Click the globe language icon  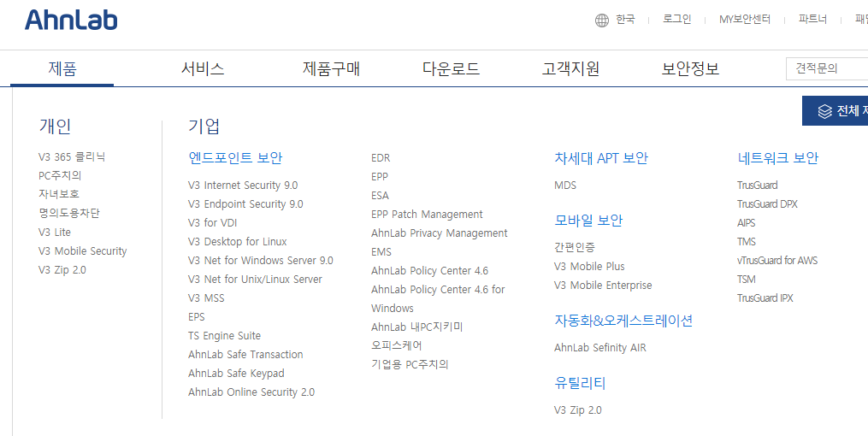[602, 21]
